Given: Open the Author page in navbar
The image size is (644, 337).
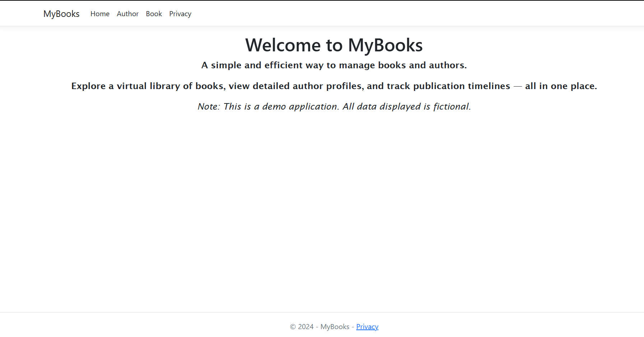Looking at the screenshot, I should [127, 14].
